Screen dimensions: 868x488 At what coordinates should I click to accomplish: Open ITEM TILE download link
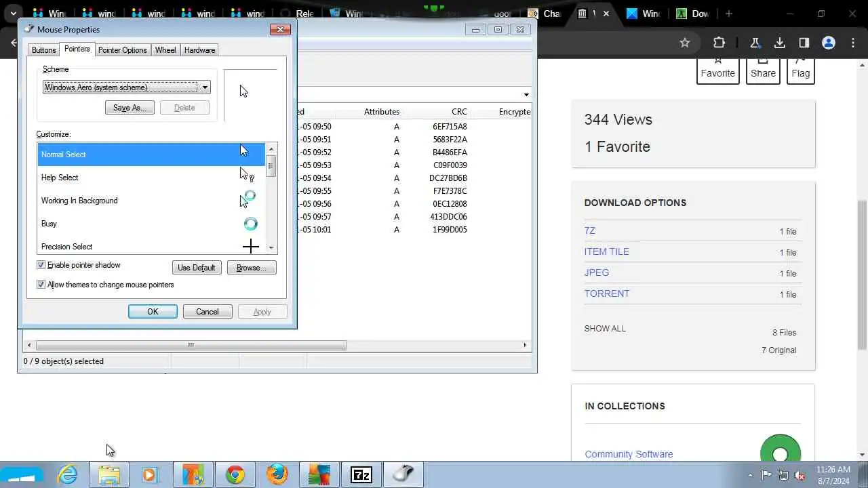606,251
